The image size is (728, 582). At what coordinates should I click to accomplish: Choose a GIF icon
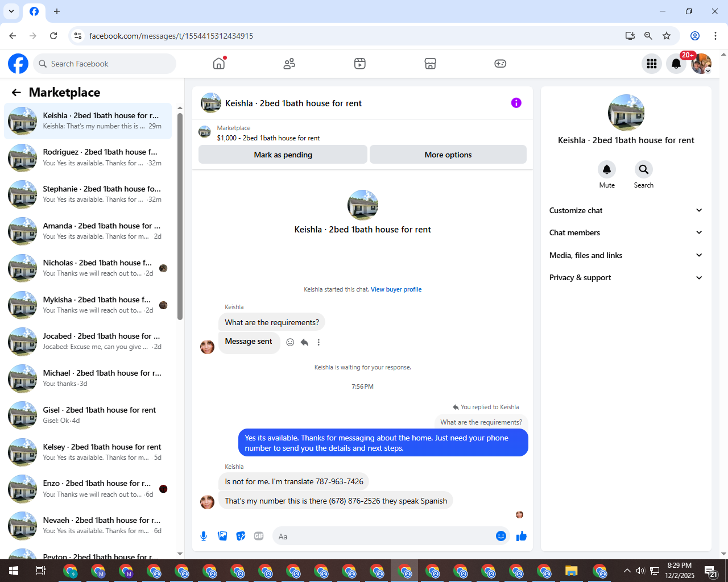point(259,536)
